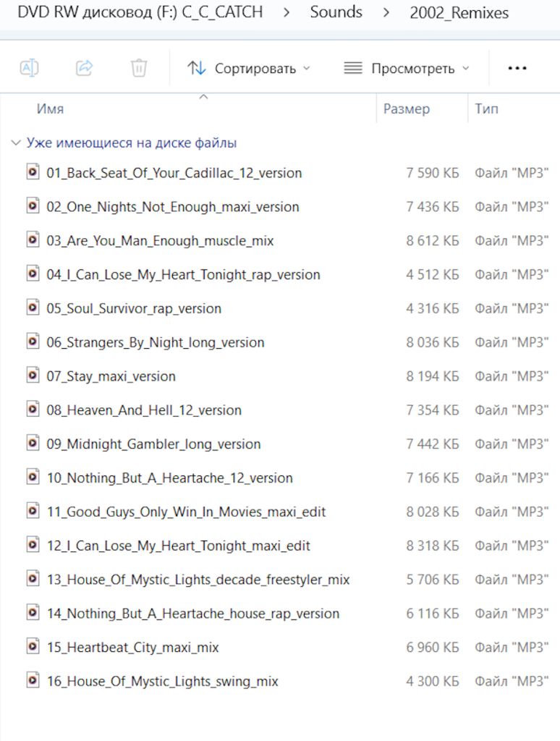Click MP3 icon of 05_Soul_Survivor_rap_version
Viewport: 560px width, 741px height.
pos(33,307)
